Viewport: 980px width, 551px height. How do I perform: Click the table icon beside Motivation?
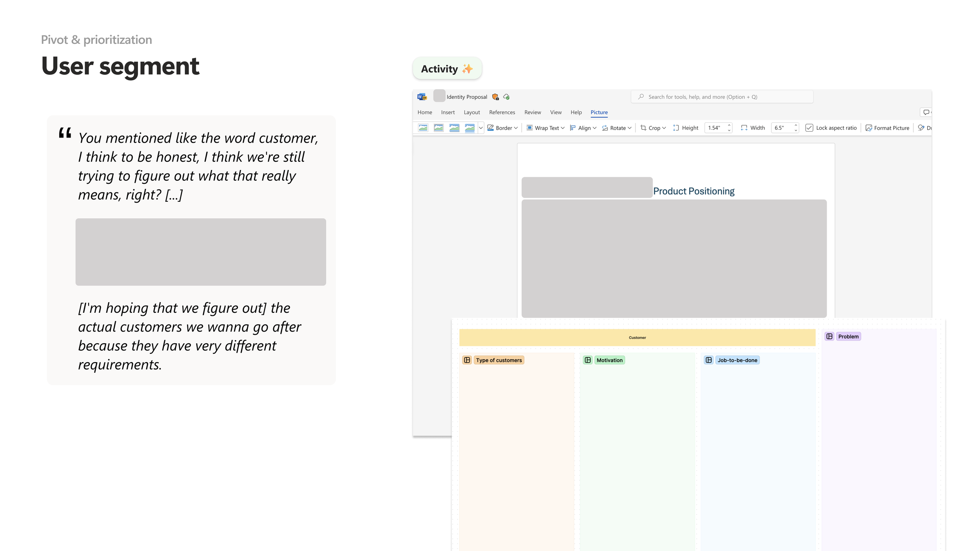[x=588, y=360]
